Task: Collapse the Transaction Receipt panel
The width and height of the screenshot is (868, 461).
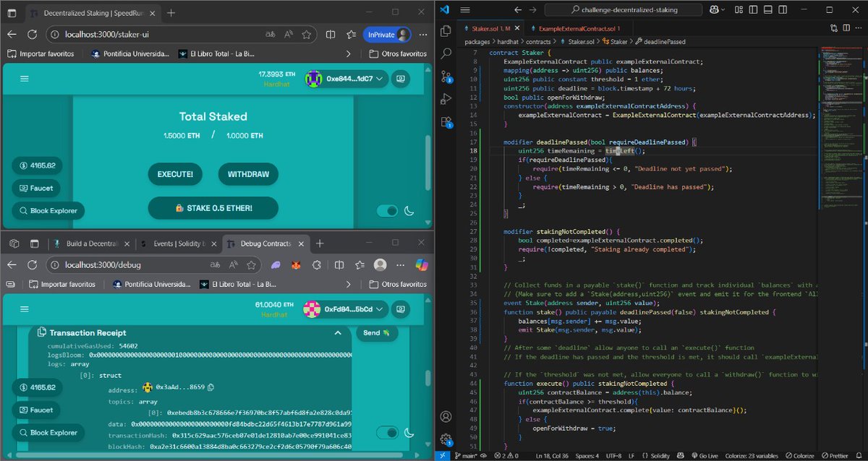Action: pyautogui.click(x=338, y=333)
